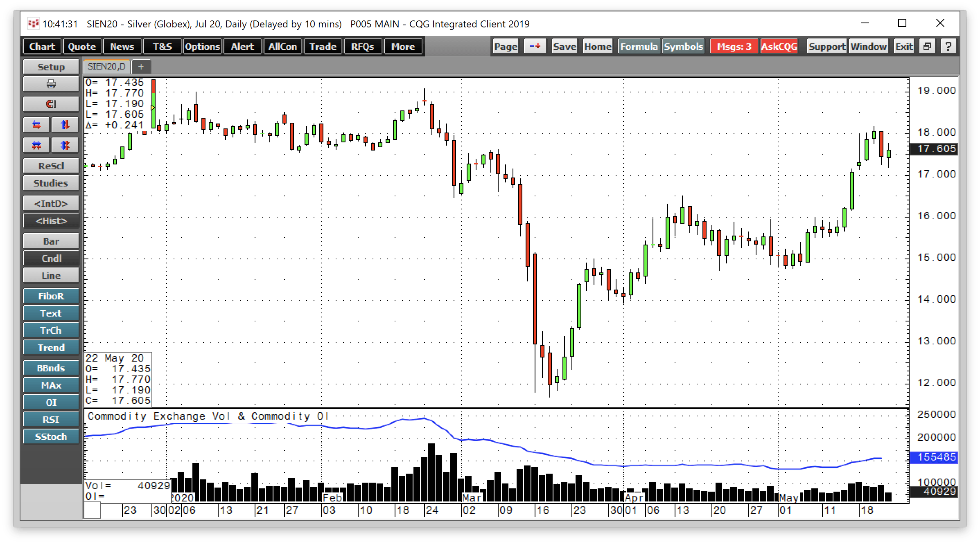Click the AllCon button

click(x=282, y=46)
